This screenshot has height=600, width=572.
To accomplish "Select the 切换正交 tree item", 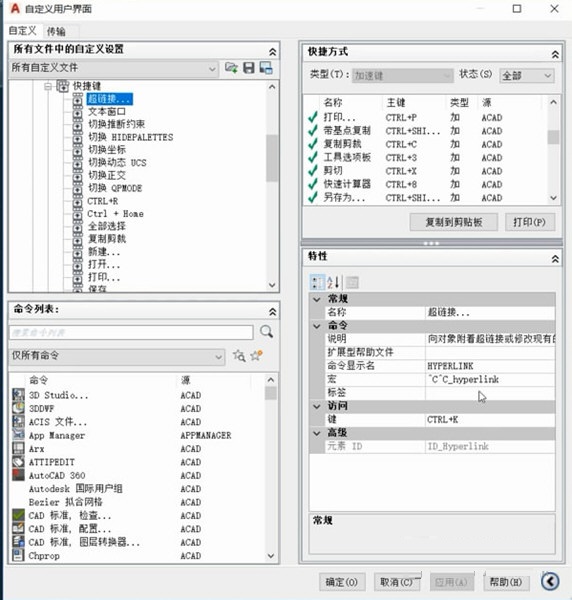I will click(107, 175).
